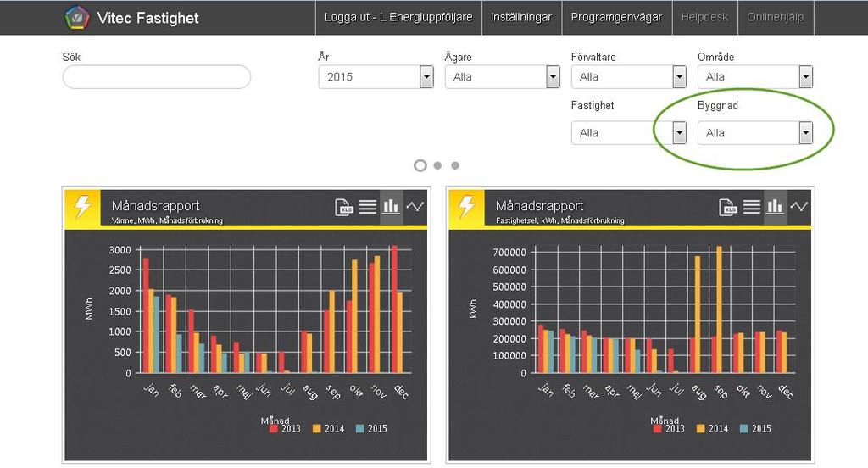Switch heating report to line chart
Viewport: 868px width, 468px height.
pyautogui.click(x=415, y=207)
